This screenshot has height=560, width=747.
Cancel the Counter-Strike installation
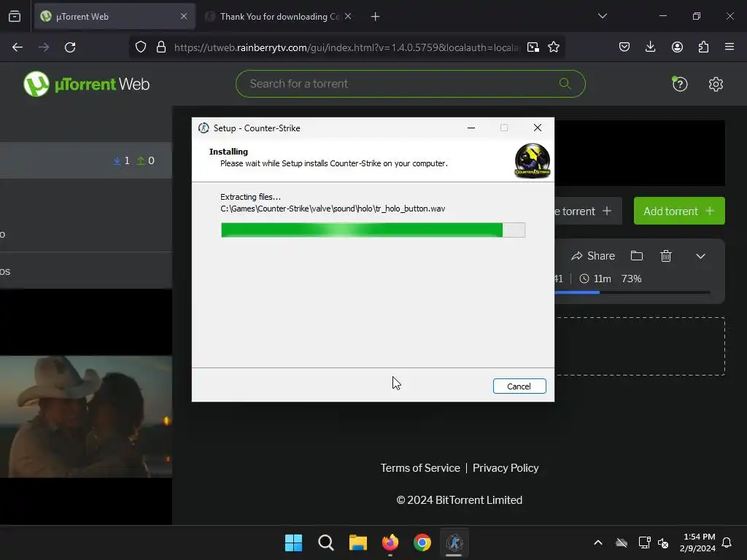coord(519,386)
